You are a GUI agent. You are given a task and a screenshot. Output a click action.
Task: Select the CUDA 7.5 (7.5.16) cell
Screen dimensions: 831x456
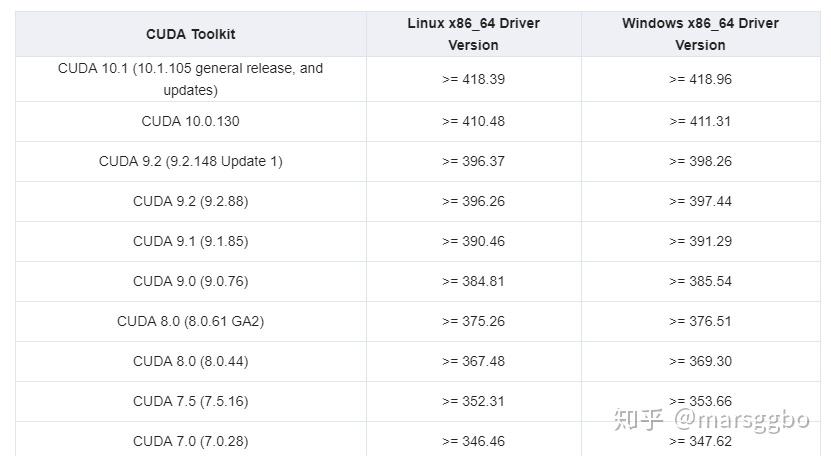pyautogui.click(x=190, y=401)
